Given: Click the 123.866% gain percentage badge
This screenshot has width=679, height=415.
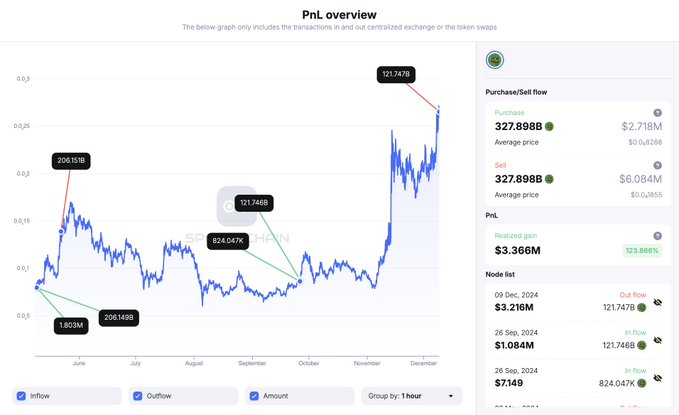Looking at the screenshot, I should click(642, 250).
